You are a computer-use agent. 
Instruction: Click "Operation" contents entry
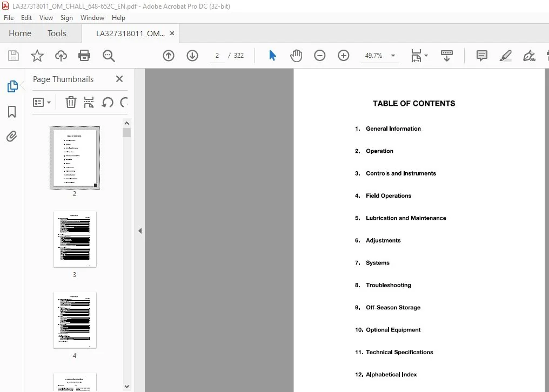tap(379, 151)
